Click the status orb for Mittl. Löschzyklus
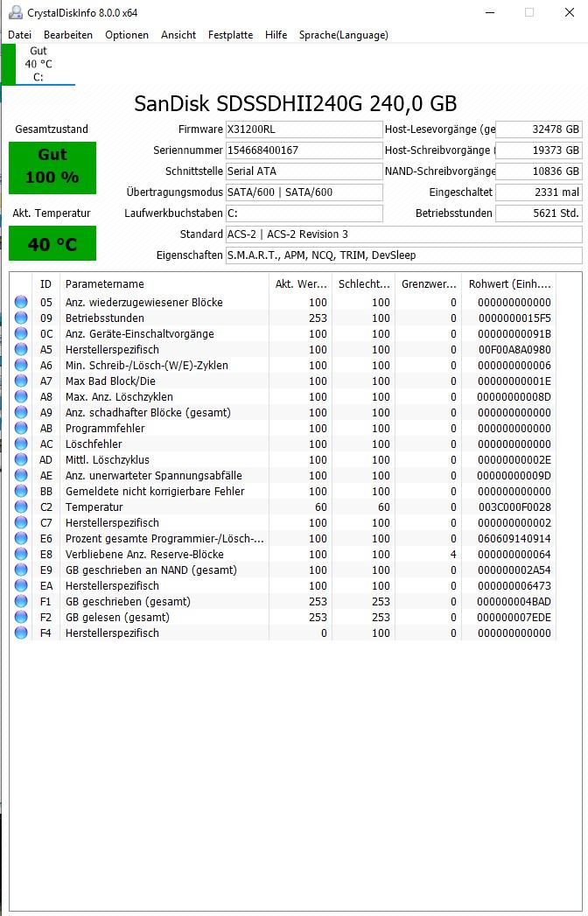The height and width of the screenshot is (916, 588). pos(21,460)
